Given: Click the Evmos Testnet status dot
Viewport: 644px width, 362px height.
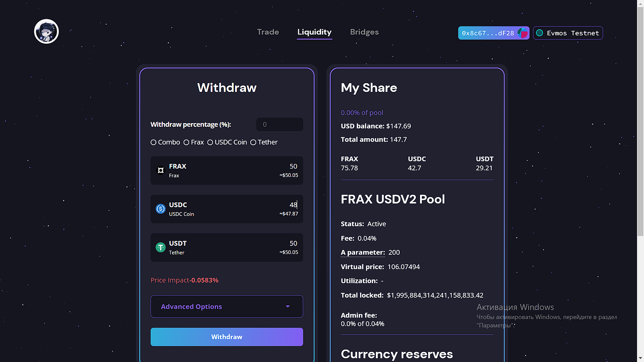Looking at the screenshot, I should point(540,33).
